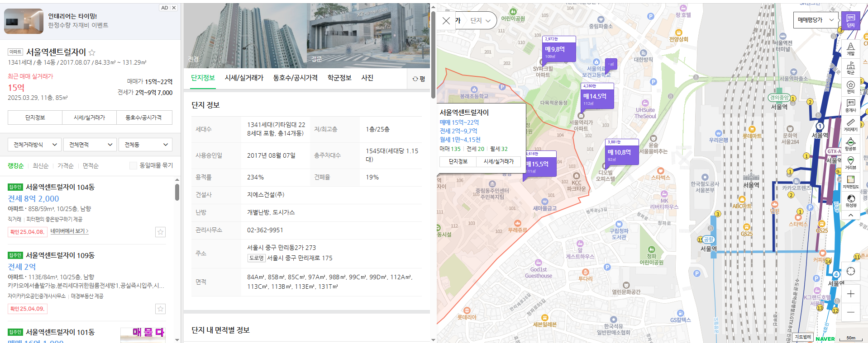868x343 pixels.
Task: Switch to the 단지정보 tab
Action: coord(203,78)
